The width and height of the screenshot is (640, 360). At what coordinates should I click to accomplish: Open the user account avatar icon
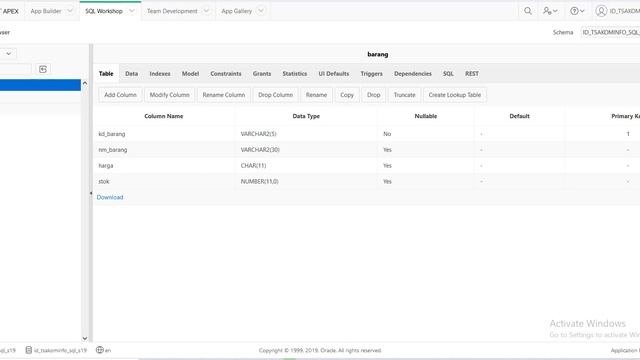tap(601, 11)
